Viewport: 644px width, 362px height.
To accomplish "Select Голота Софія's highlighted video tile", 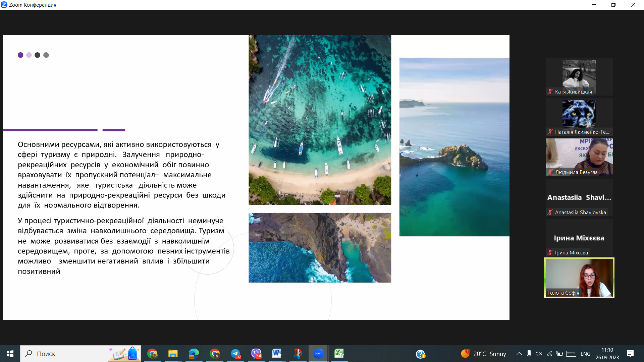I will [579, 278].
